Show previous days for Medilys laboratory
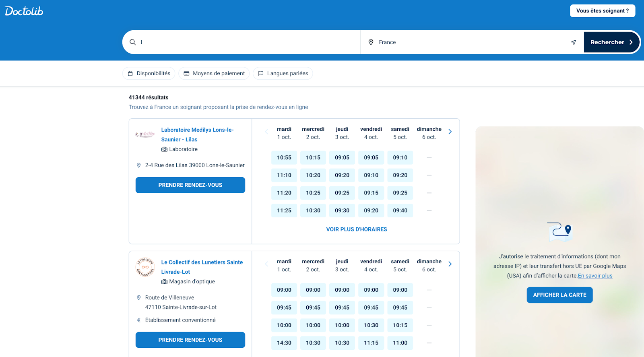Viewport: 644px width, 357px height. pyautogui.click(x=266, y=132)
